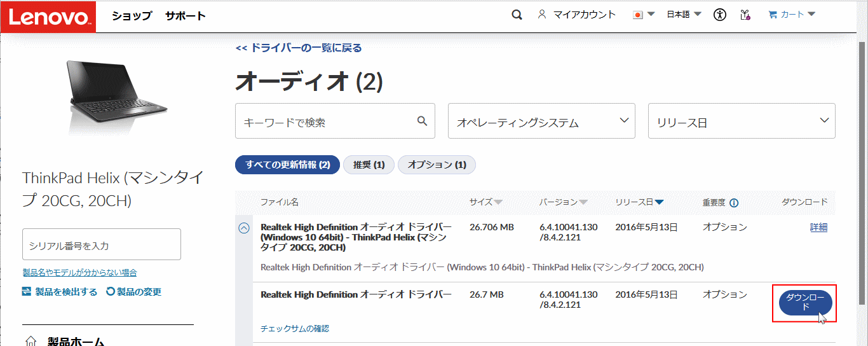Click the Lenovo logo
The width and height of the screenshot is (868, 346).
click(48, 17)
